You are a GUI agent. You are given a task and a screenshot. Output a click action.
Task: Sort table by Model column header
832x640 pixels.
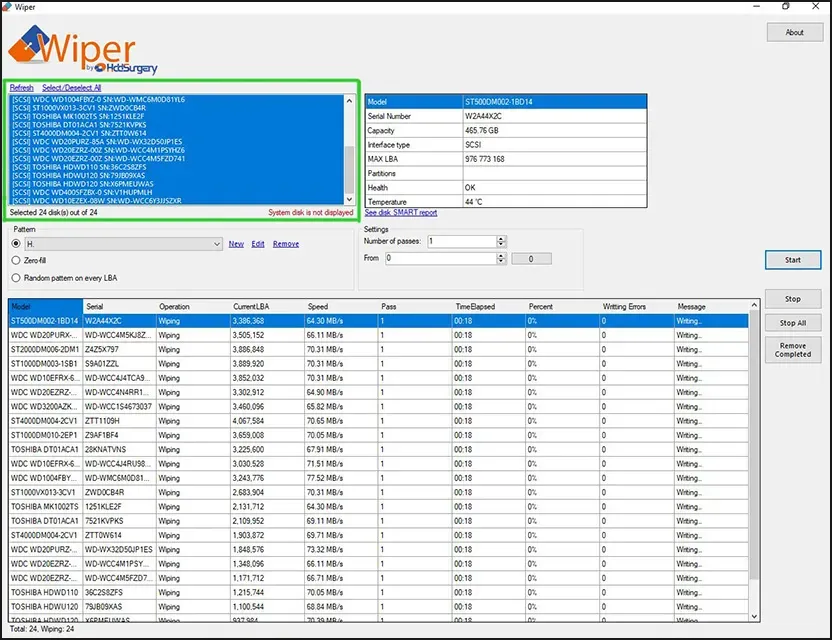tap(46, 307)
